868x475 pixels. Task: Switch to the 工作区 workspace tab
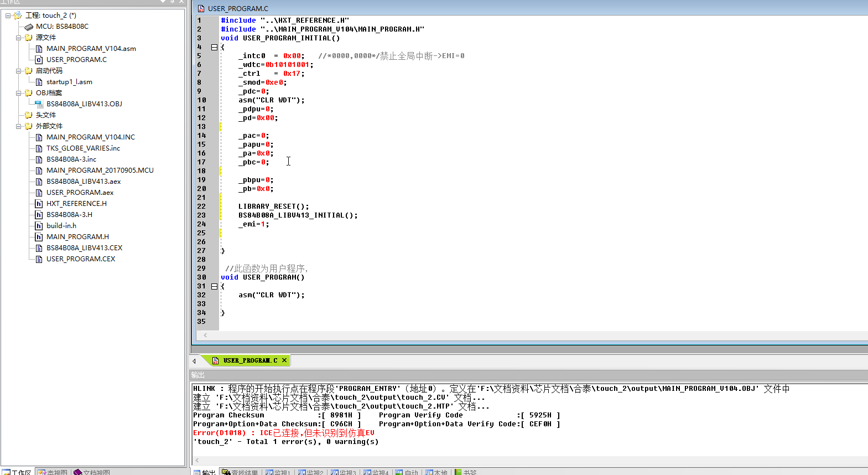(17, 472)
